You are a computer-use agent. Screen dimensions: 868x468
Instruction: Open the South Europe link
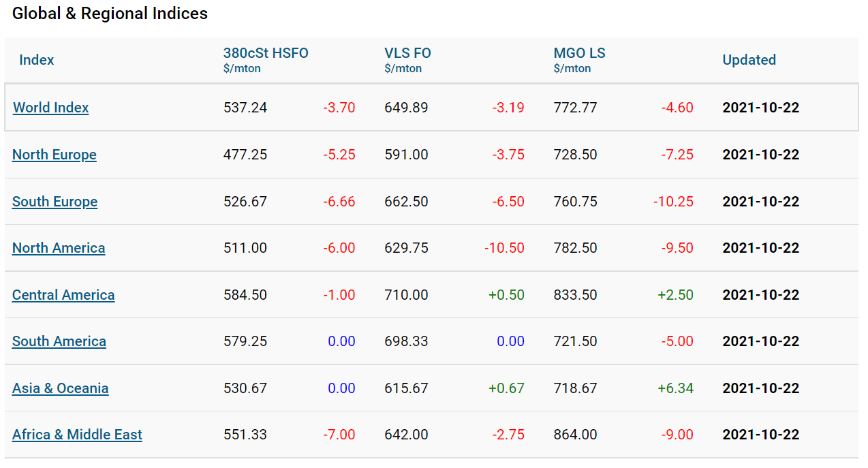click(x=55, y=202)
